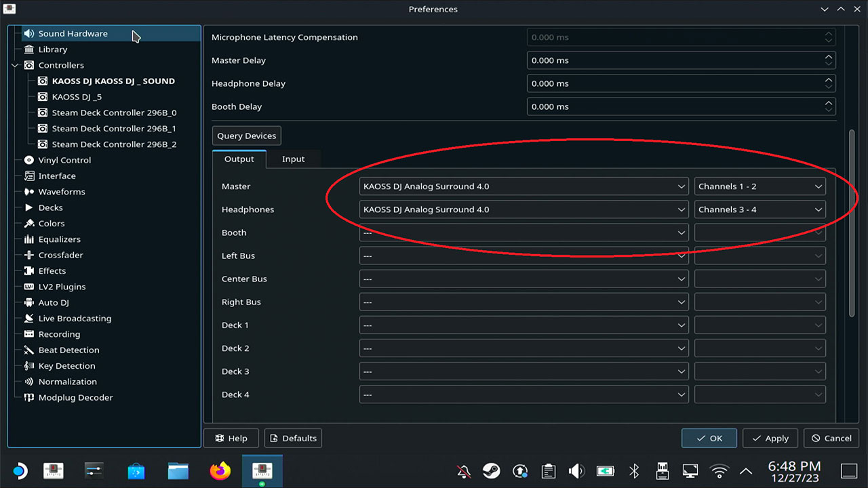Screen dimensions: 868x488
Task: Open Booth output device dropdown
Action: pyautogui.click(x=524, y=232)
